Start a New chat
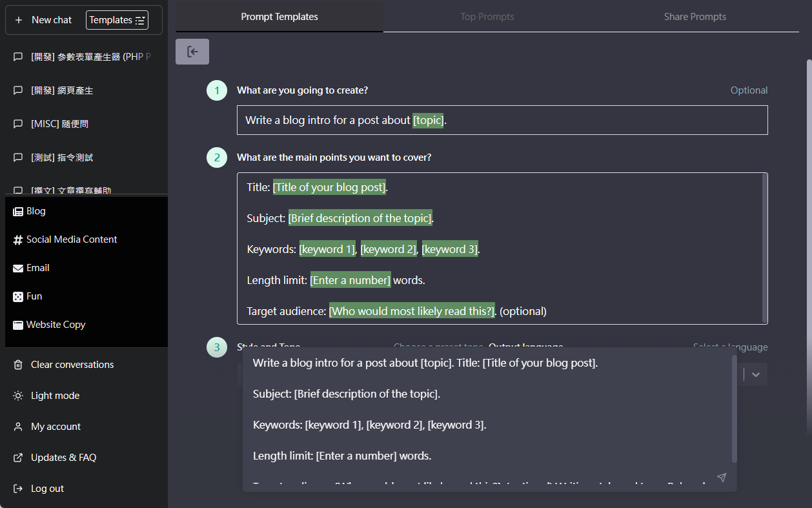Image resolution: width=812 pixels, height=508 pixels. click(x=44, y=20)
